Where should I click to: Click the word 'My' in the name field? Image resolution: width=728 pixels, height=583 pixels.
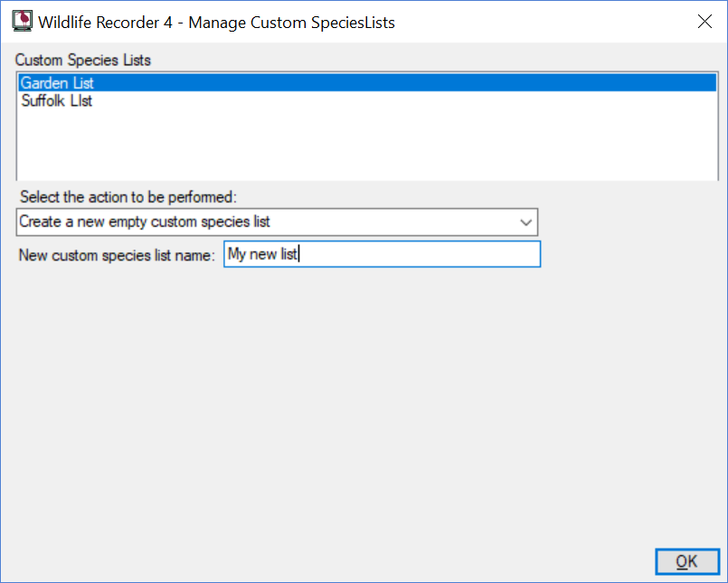(236, 254)
